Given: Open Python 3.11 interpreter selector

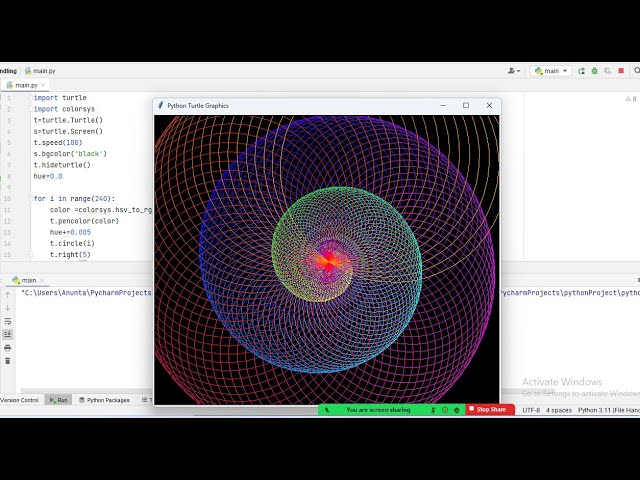Looking at the screenshot, I should pos(609,410).
